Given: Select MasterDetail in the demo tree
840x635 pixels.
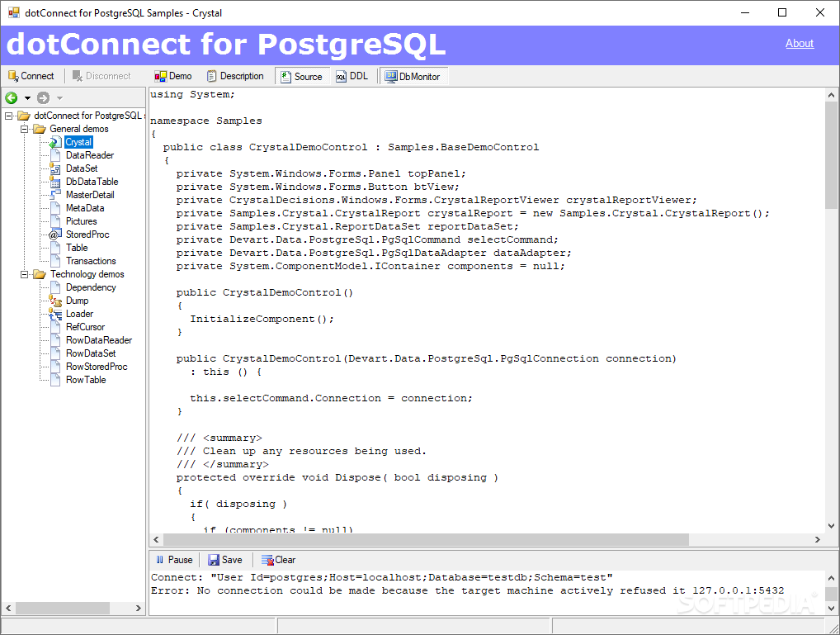Looking at the screenshot, I should coord(90,195).
